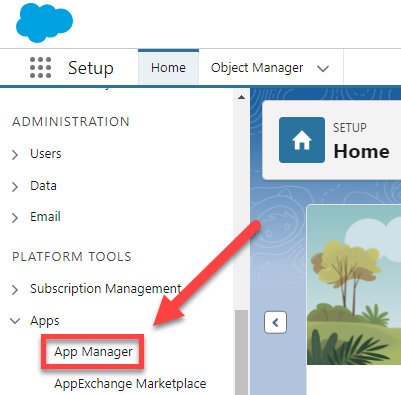Click the sidebar scroll up arrow
Screen dimensions: 401x395
[241, 97]
